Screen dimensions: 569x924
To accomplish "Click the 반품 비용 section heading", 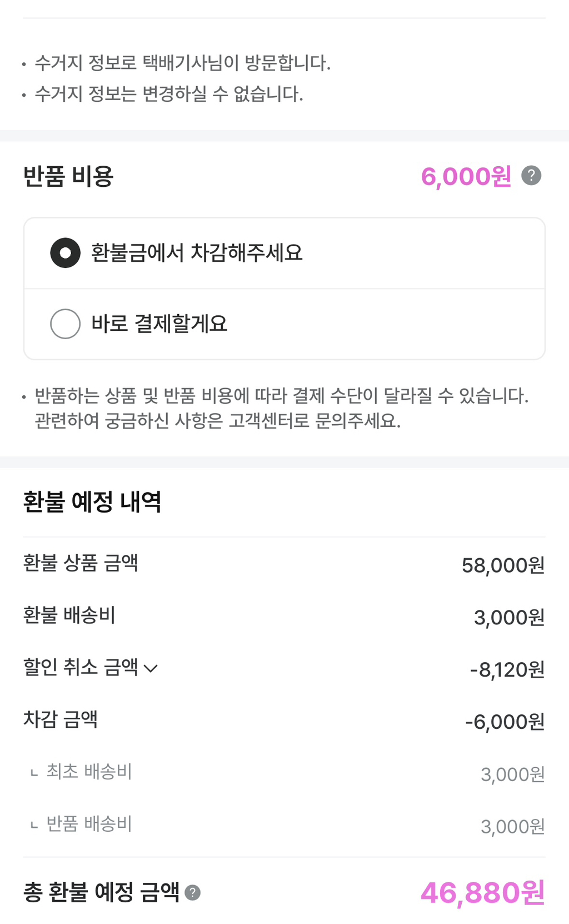I will pos(68,177).
